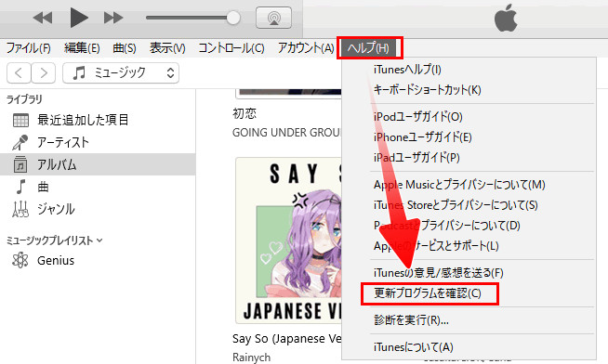608x364 pixels.
Task: Open iPadユーザガイド(P) menu entry
Action: 416,158
